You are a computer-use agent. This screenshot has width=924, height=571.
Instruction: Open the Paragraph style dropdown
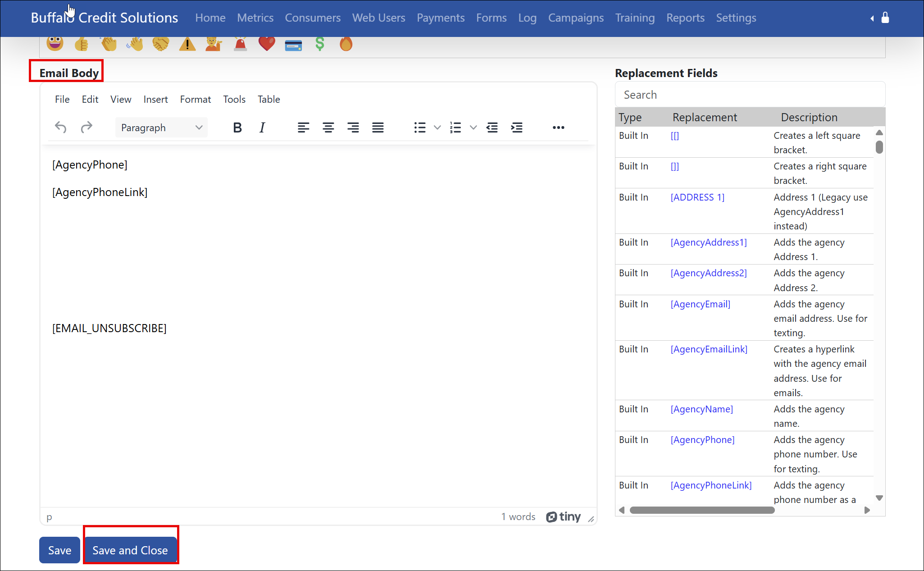point(161,128)
